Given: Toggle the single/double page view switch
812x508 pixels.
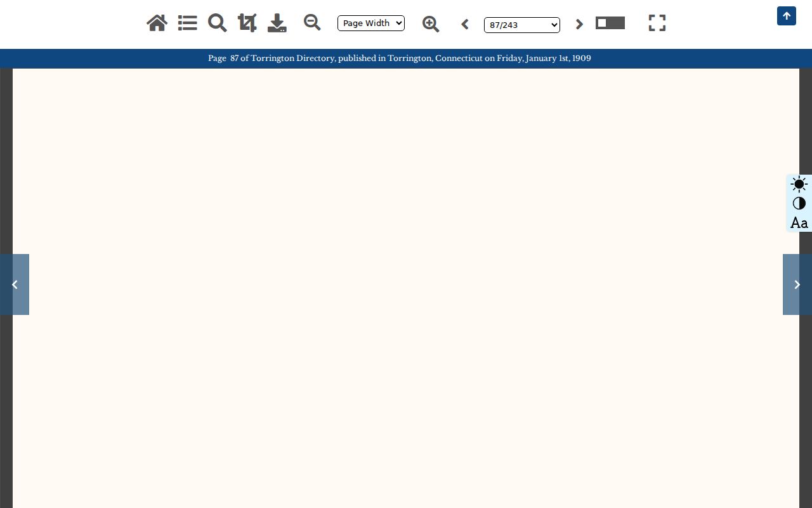Looking at the screenshot, I should tap(610, 23).
